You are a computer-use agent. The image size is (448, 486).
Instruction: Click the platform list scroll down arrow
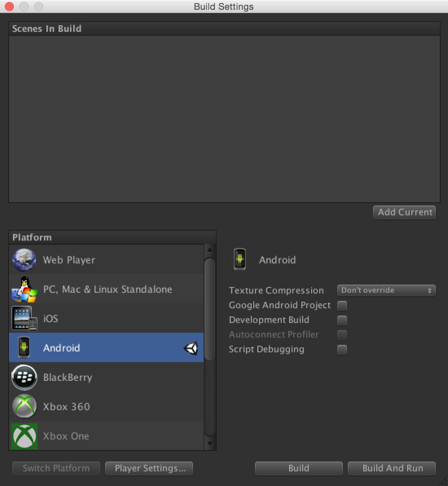[210, 444]
